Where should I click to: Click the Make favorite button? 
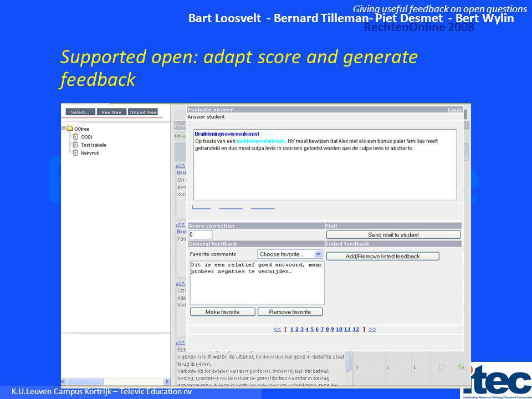[x=223, y=312]
